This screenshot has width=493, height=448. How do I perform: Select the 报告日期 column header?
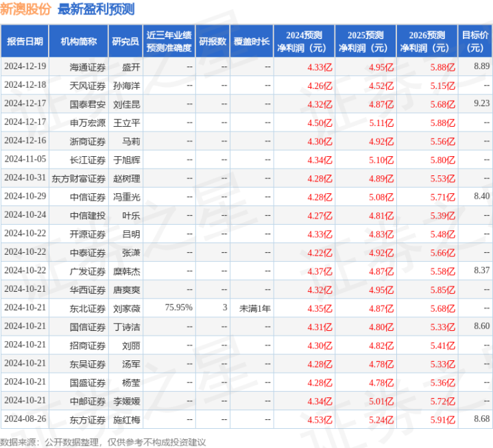tap(25, 42)
